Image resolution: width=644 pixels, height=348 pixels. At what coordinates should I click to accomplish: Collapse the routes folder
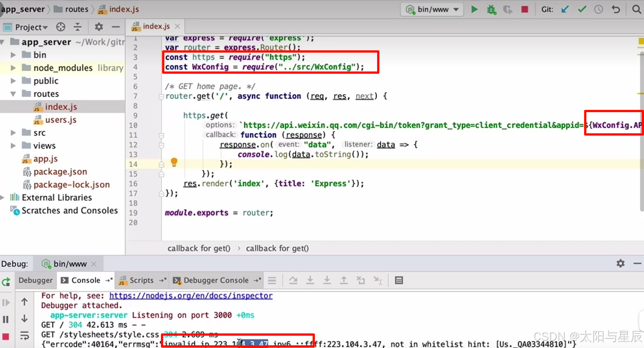tap(13, 94)
